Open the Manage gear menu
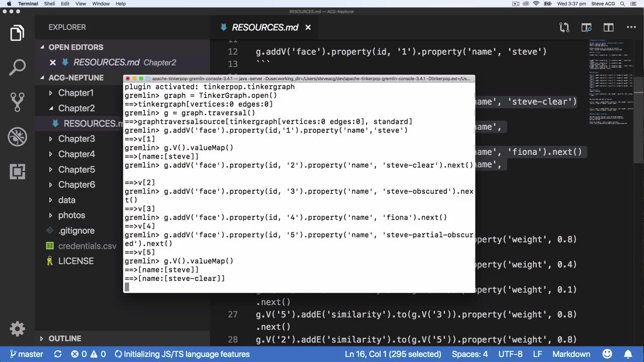The height and width of the screenshot is (362, 644). pos(17,329)
